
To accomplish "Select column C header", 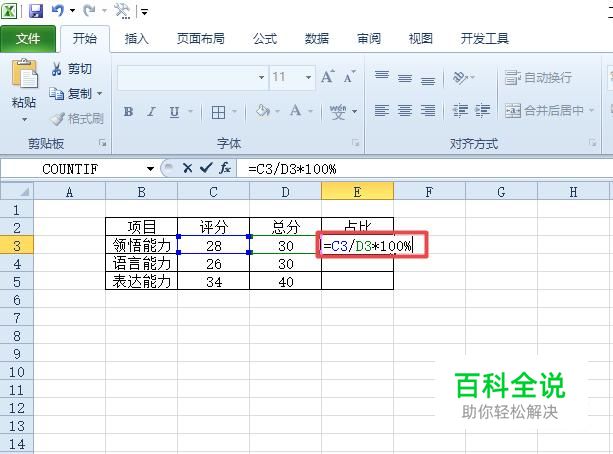I will point(213,192).
